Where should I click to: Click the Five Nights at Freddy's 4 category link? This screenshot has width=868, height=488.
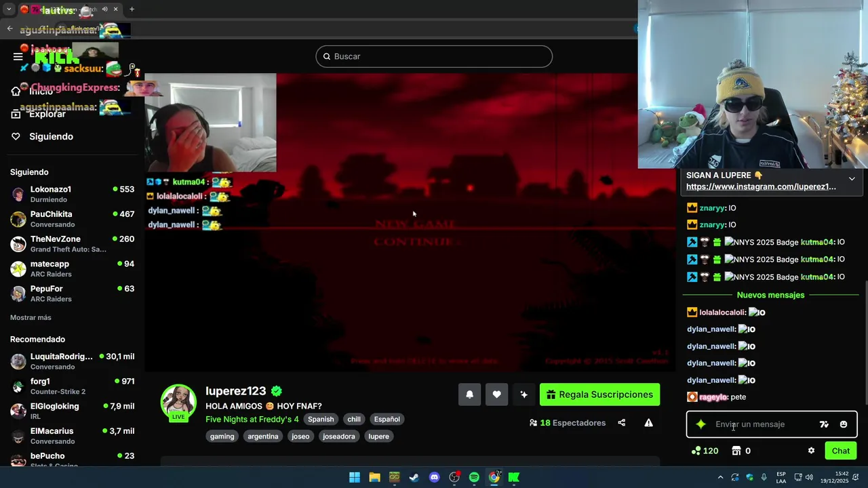[252, 419]
